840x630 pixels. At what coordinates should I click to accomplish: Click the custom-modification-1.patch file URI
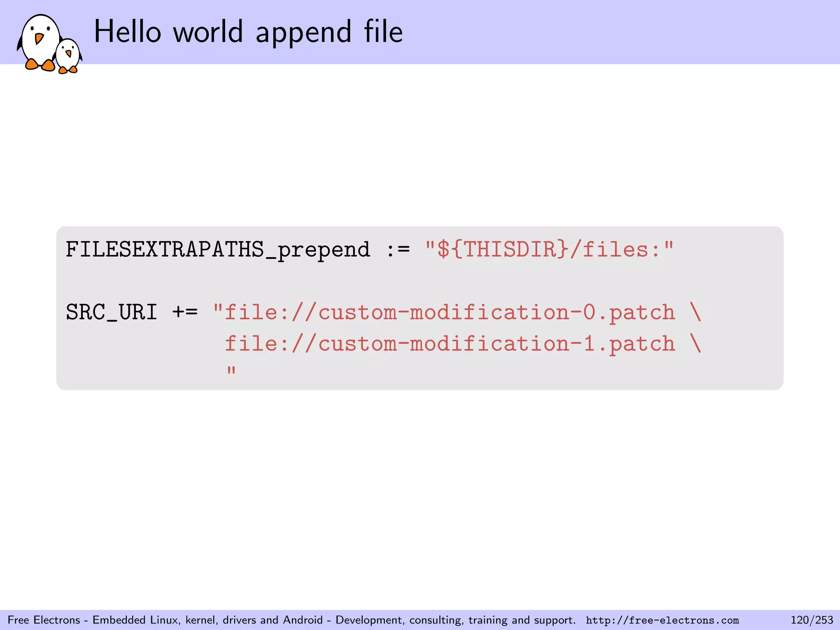[449, 344]
